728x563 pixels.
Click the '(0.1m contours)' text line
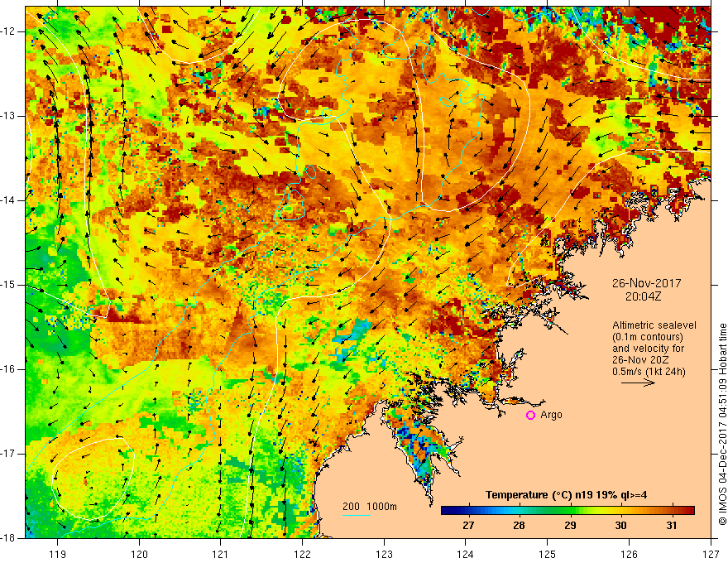point(648,337)
